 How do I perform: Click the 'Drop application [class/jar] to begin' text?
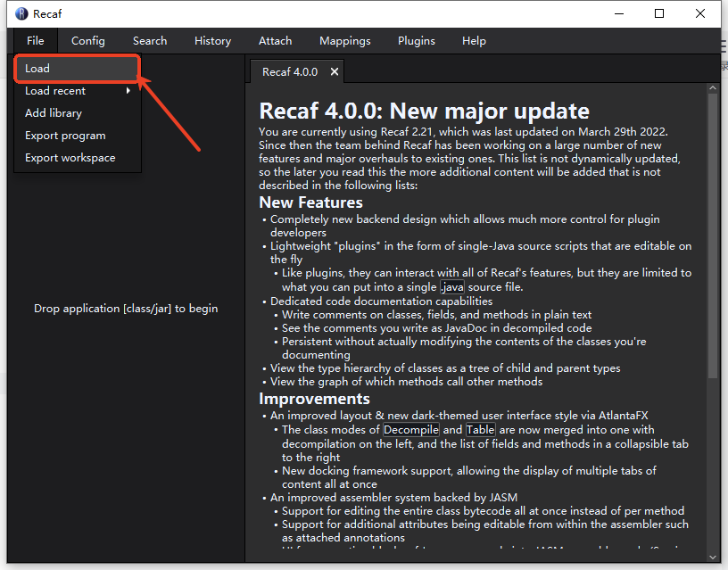coord(126,309)
